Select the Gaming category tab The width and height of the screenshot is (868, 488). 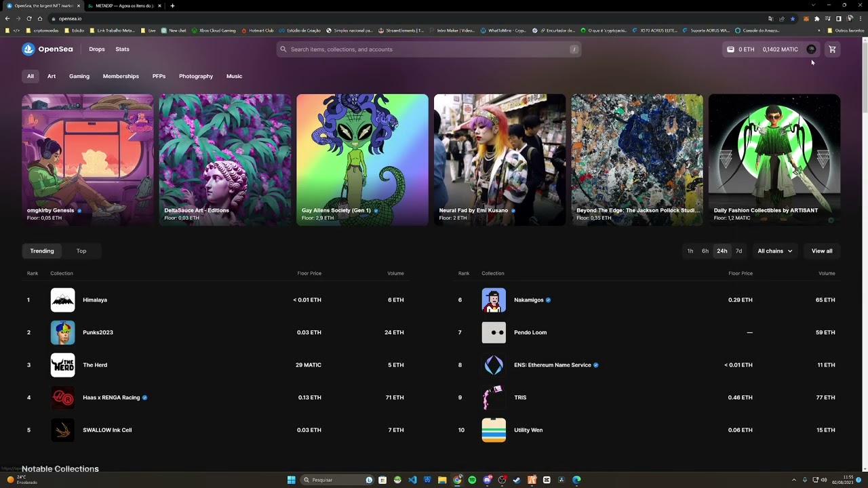pyautogui.click(x=79, y=77)
